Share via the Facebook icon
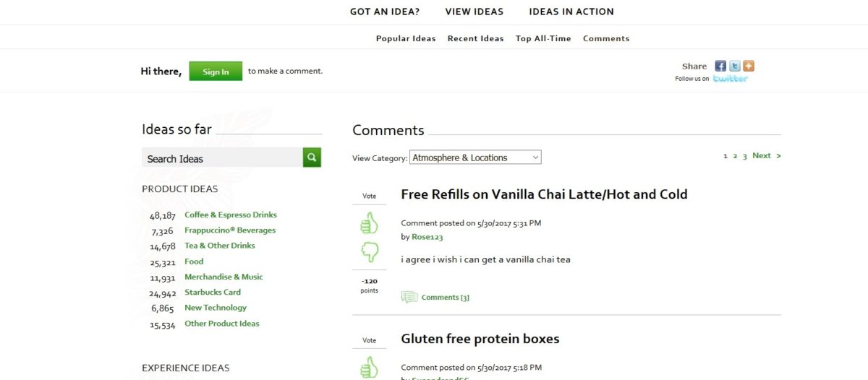 [720, 66]
